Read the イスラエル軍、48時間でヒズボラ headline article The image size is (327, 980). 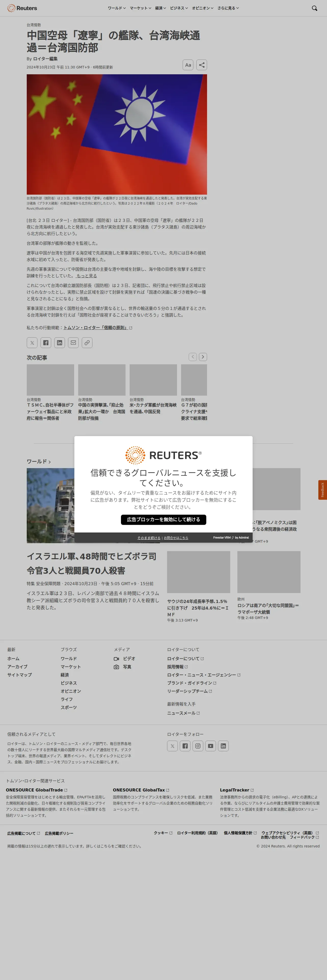(x=91, y=564)
